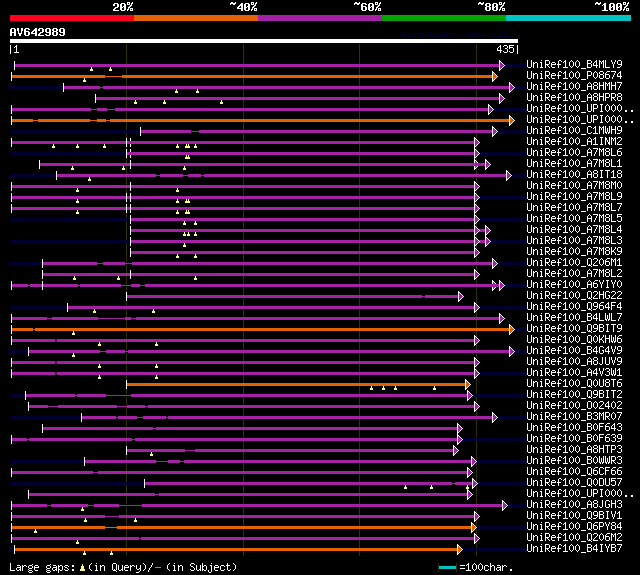
Task: Select hit label UniRef100_A4V3W1
Action: [574, 373]
